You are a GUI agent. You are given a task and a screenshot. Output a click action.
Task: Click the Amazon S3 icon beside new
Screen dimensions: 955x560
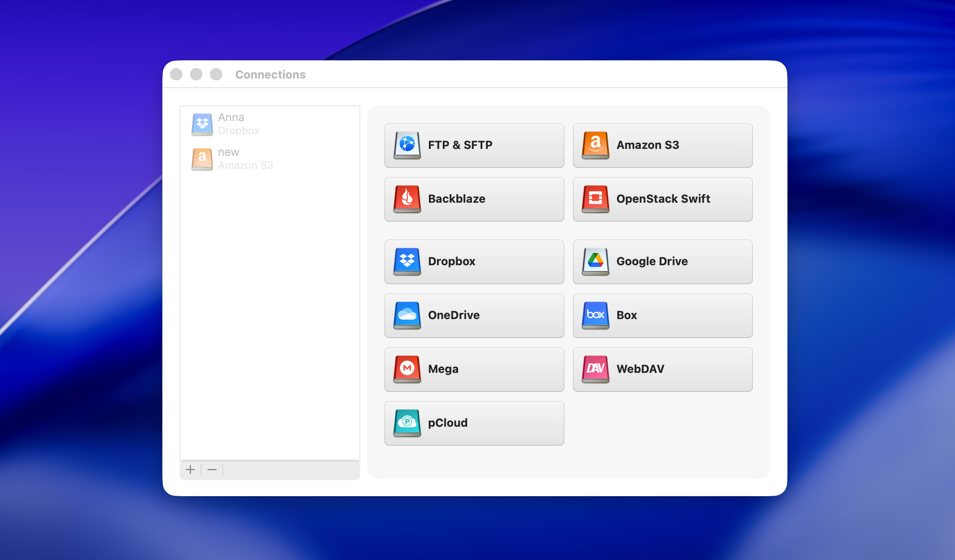point(202,159)
